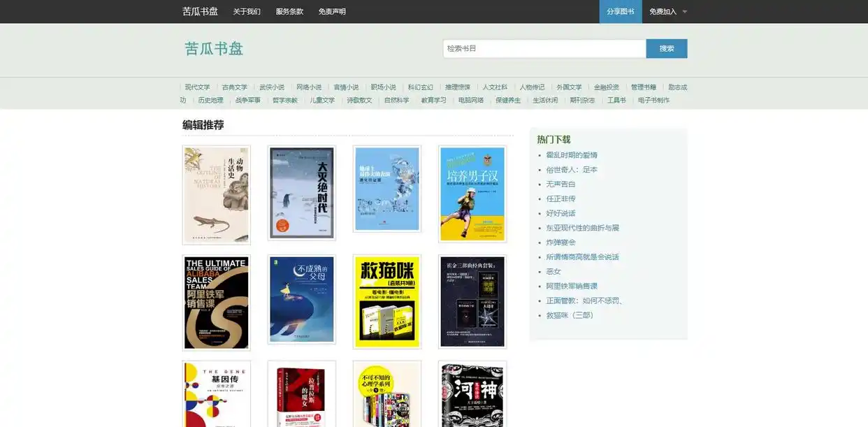Open the 武侠小说 category
The width and height of the screenshot is (868, 427).
pyautogui.click(x=272, y=87)
